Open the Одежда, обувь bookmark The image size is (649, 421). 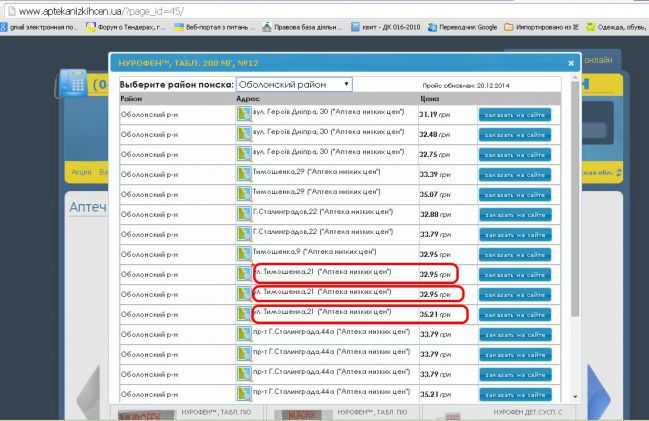[617, 27]
